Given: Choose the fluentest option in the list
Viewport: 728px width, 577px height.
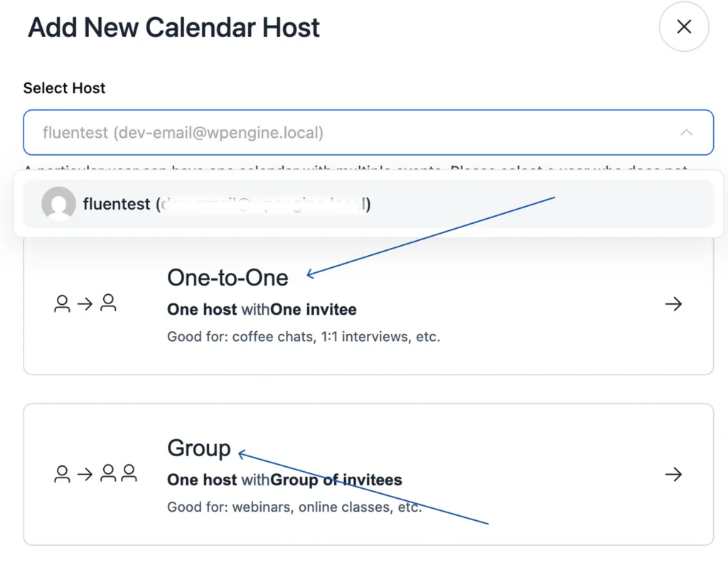Looking at the screenshot, I should pos(368,204).
